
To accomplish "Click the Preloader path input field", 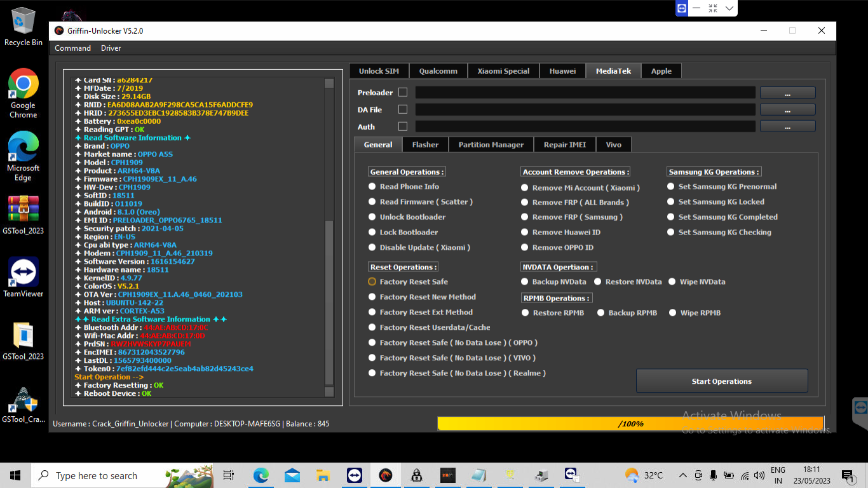I will (x=585, y=92).
